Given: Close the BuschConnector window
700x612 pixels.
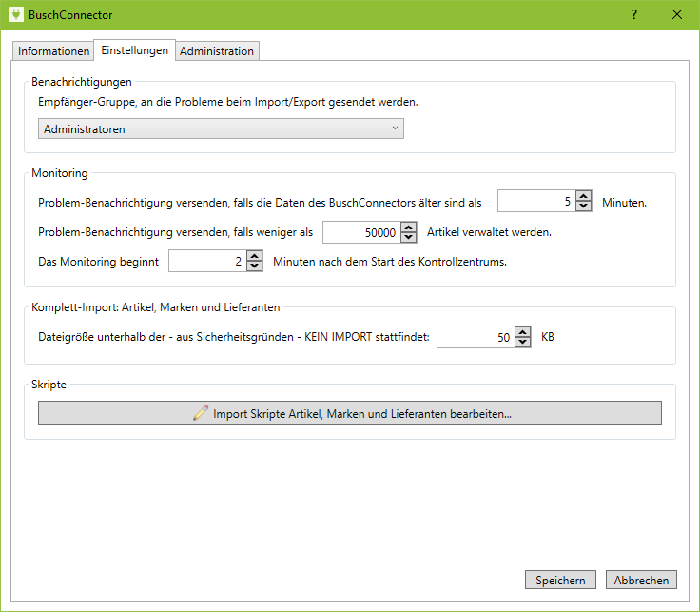Looking at the screenshot, I should coord(677,14).
